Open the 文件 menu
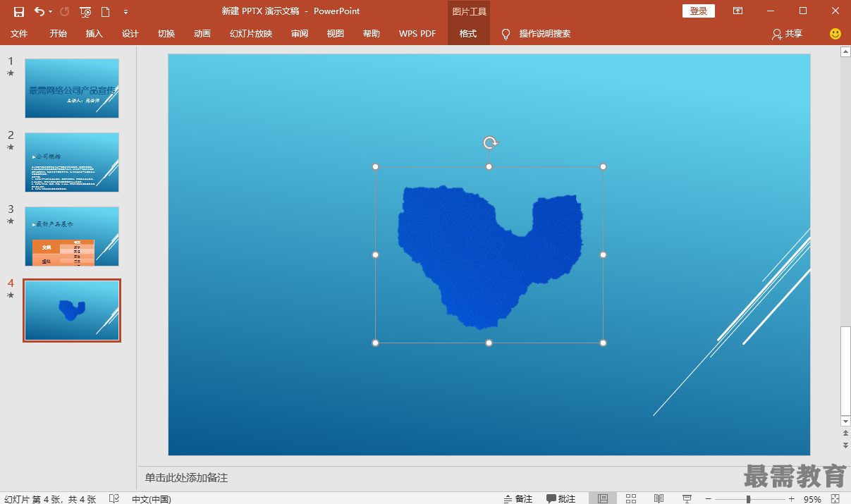The image size is (851, 504). (x=19, y=34)
